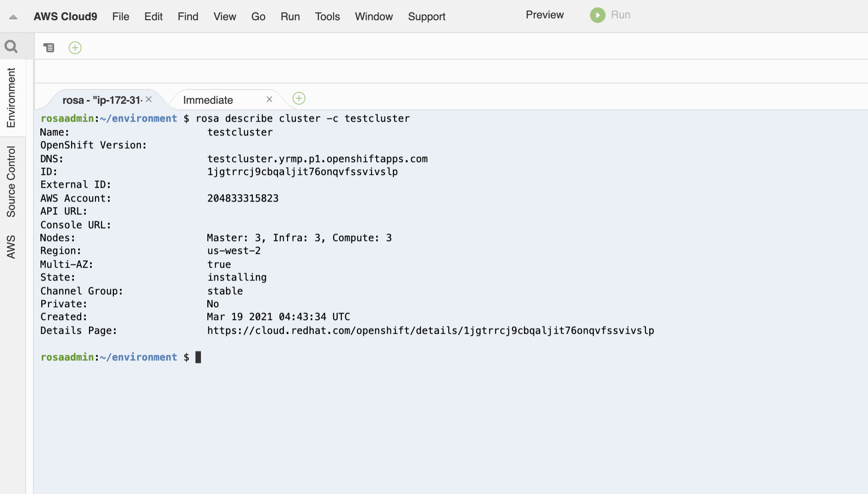The image size is (868, 494).
Task: Click the terminal cursor at the prompt
Action: (x=198, y=357)
